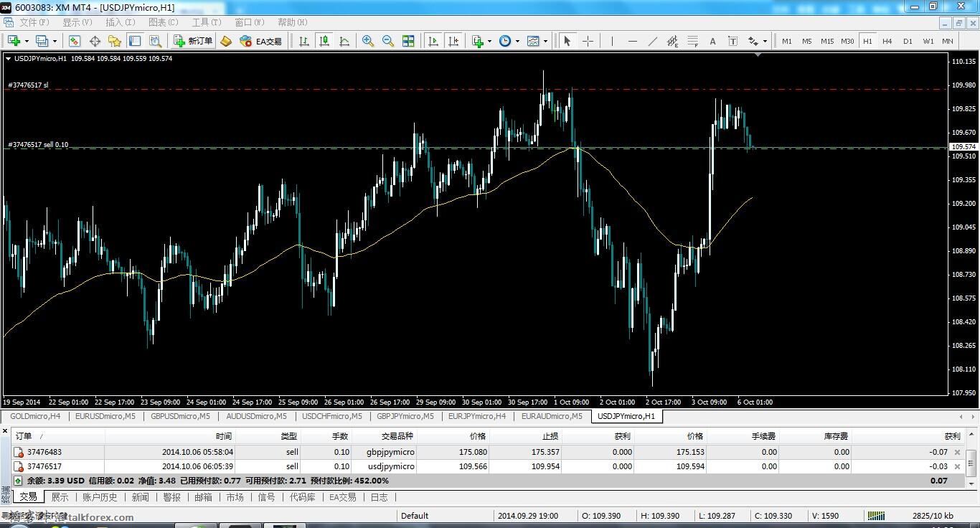Switch chart to line chart type
This screenshot has height=528, width=980.
[x=344, y=41]
